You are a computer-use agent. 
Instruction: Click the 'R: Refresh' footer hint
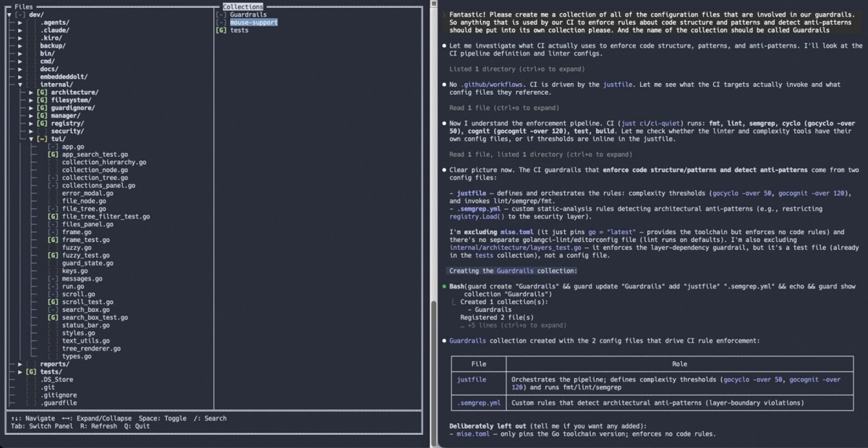98,426
